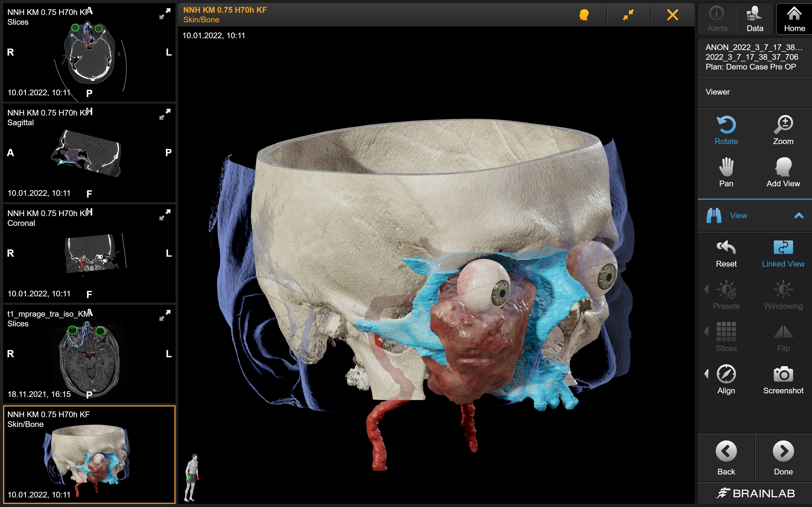Minimize the Skin/Bone view with orange arrows

[x=628, y=15]
